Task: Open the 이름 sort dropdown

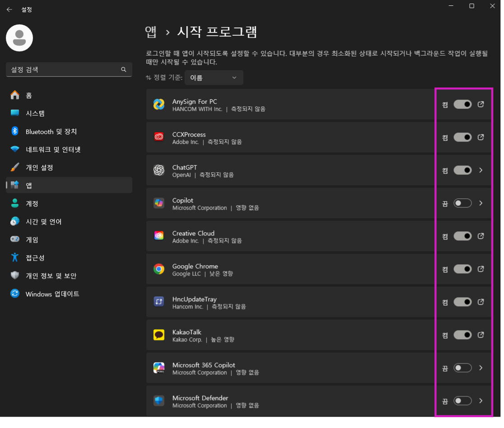Action: (214, 78)
